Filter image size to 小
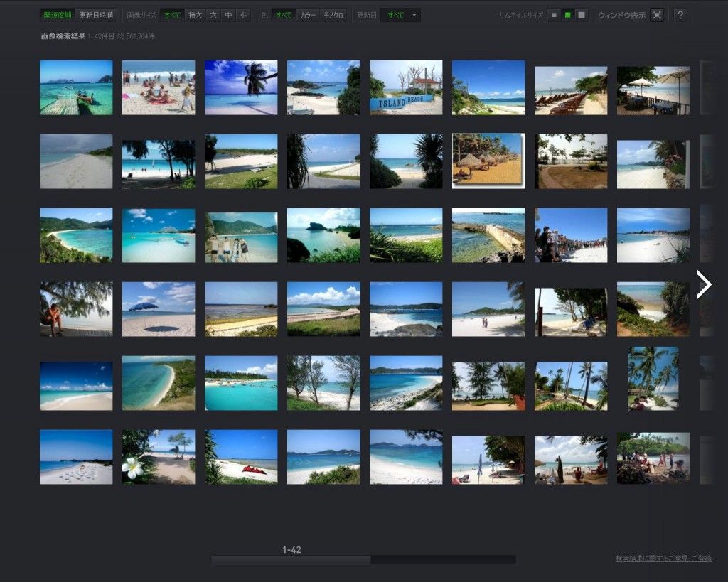The width and height of the screenshot is (728, 582). (243, 16)
